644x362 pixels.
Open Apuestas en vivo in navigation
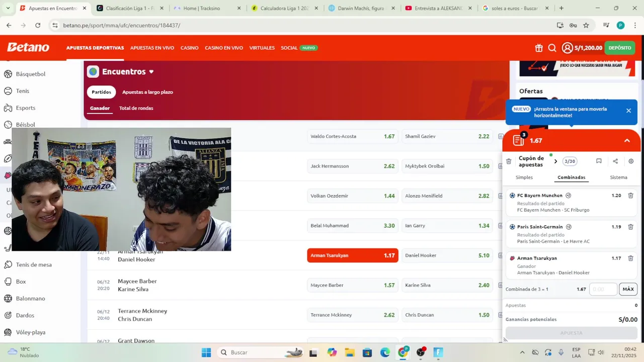click(152, 48)
